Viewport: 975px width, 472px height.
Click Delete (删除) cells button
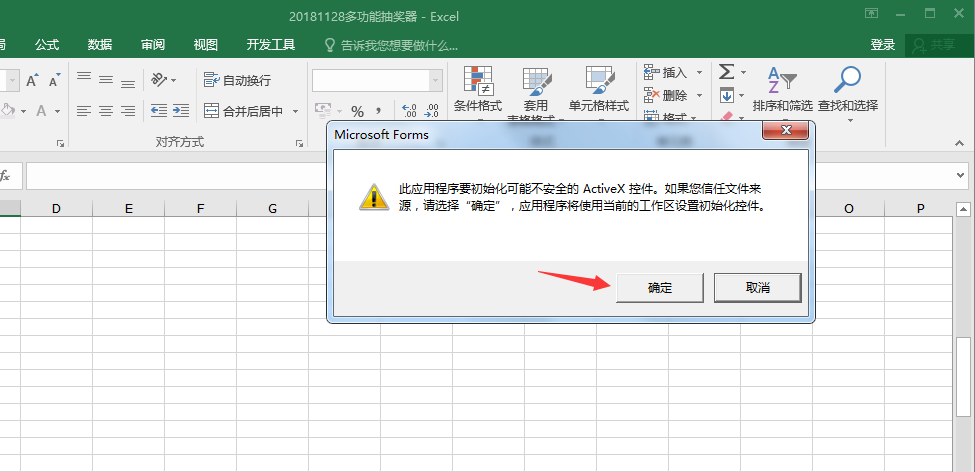665,95
